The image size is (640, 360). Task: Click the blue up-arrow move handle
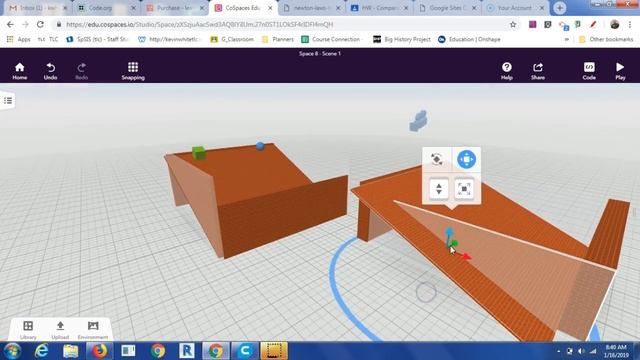[x=449, y=233]
